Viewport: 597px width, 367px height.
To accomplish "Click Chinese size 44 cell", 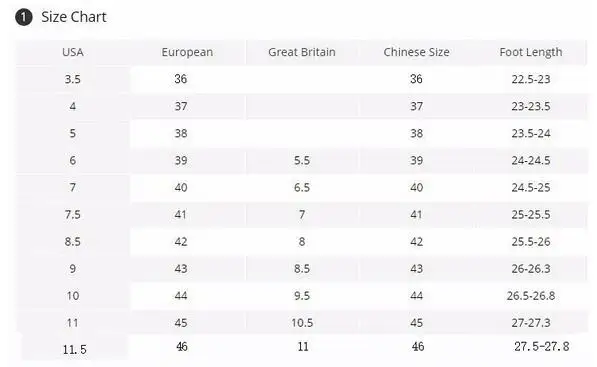I will click(416, 296).
